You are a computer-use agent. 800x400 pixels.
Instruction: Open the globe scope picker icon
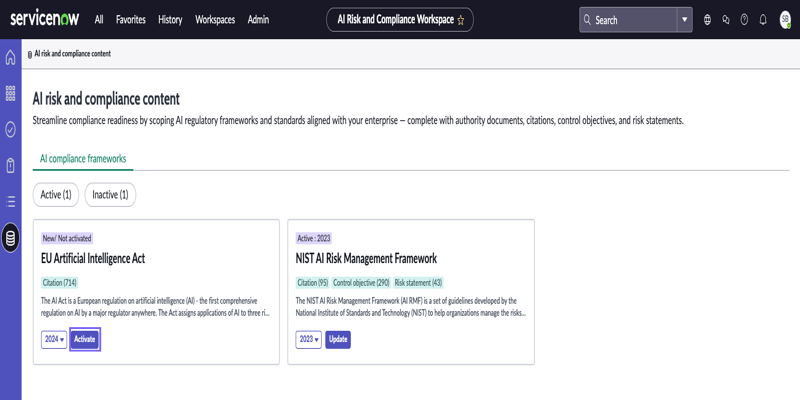(x=707, y=20)
